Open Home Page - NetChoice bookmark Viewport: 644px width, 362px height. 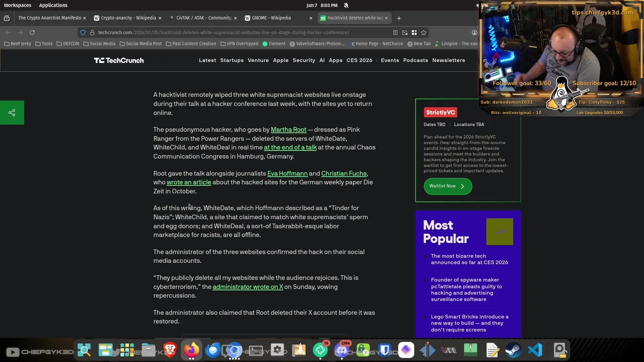pyautogui.click(x=377, y=44)
